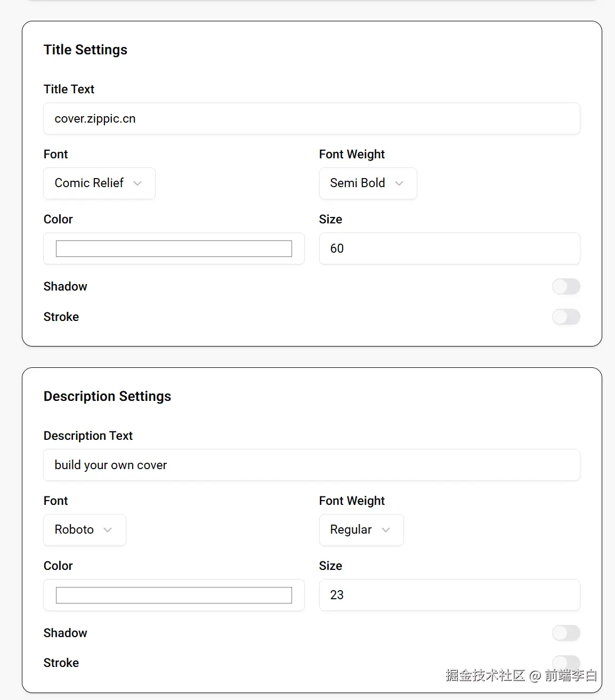Click the Description Text input field
This screenshot has width=615, height=700.
[x=311, y=465]
